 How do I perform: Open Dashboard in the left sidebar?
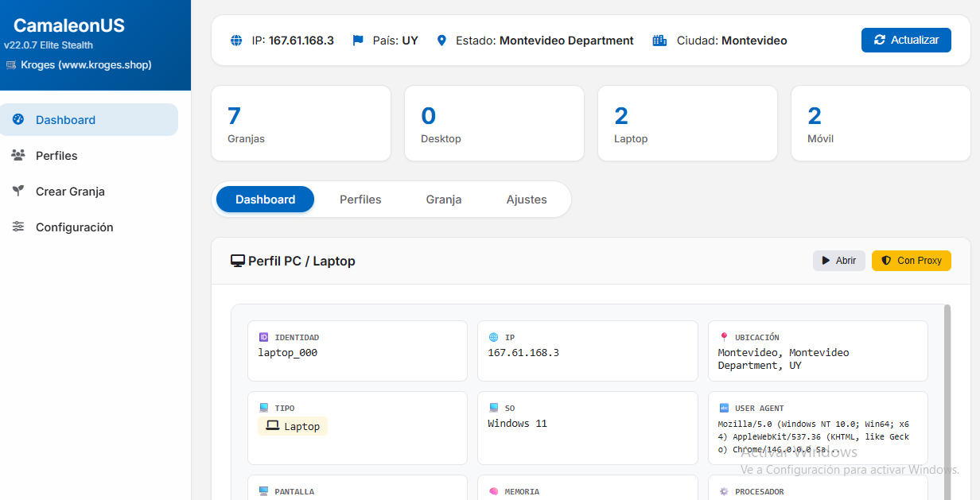[65, 120]
